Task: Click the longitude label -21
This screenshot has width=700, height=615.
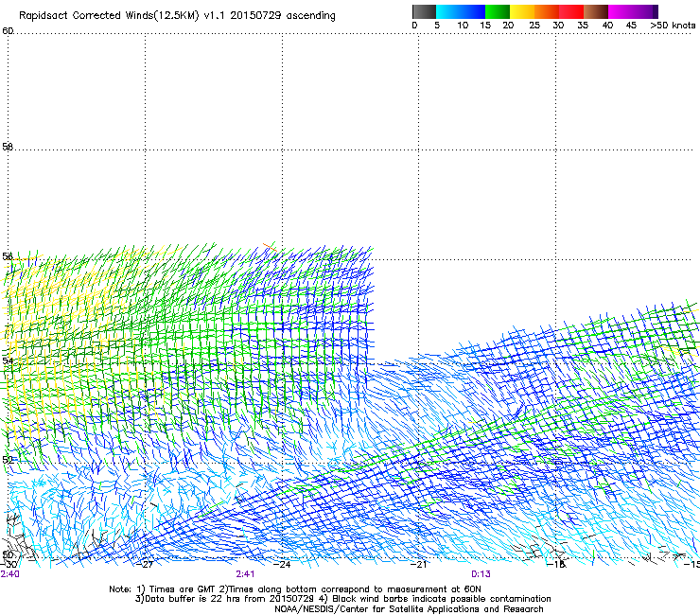Action: pyautogui.click(x=419, y=564)
